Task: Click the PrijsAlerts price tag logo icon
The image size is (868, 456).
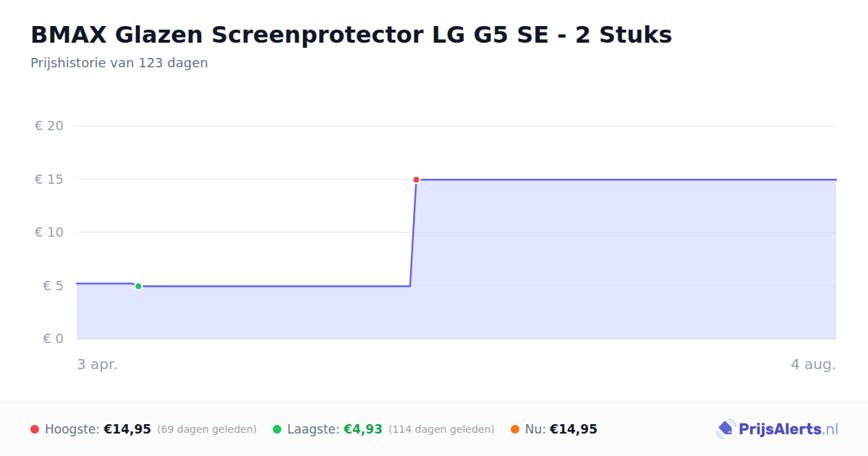Action: click(x=726, y=429)
